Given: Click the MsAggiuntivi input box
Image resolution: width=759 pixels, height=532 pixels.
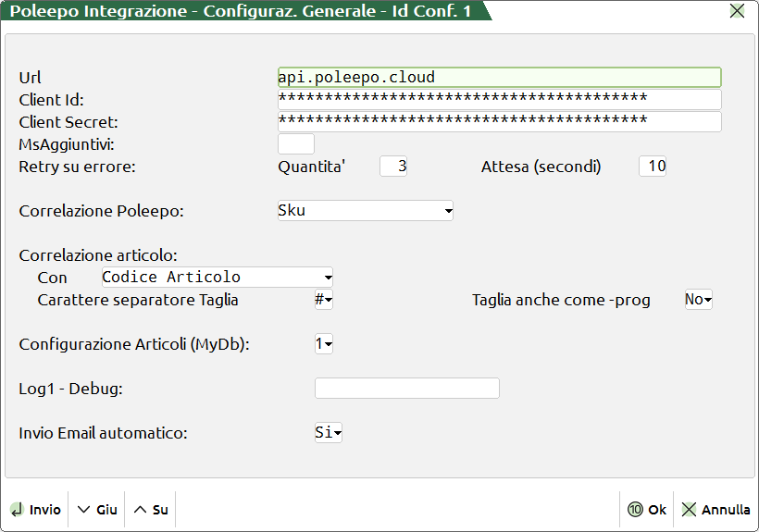Looking at the screenshot, I should 296,144.
